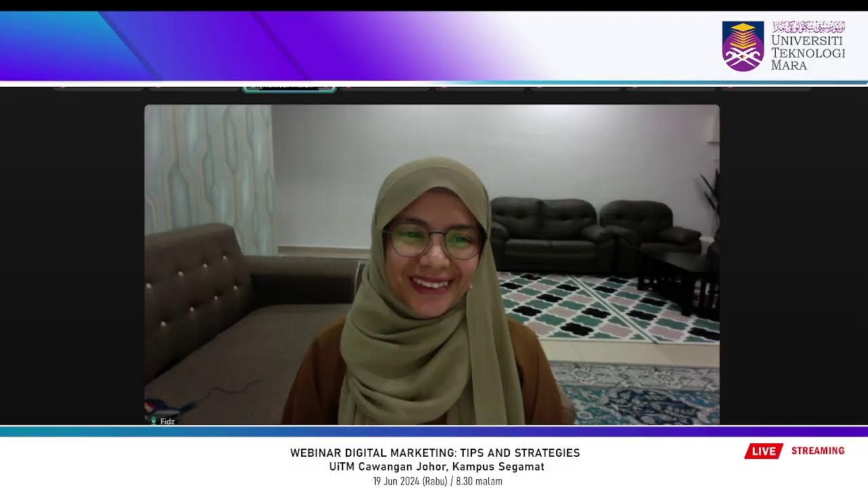Click the Fidz name label
This screenshot has height=488, width=868.
pyautogui.click(x=167, y=422)
